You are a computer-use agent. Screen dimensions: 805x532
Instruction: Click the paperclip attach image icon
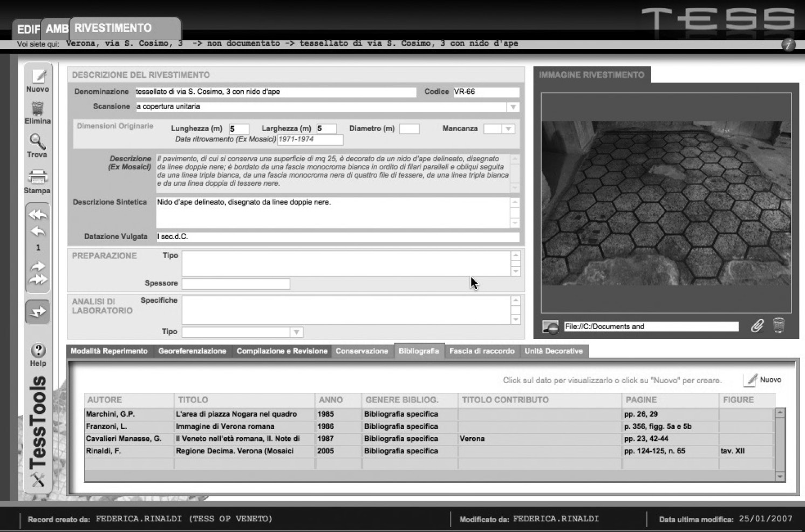pos(757,325)
